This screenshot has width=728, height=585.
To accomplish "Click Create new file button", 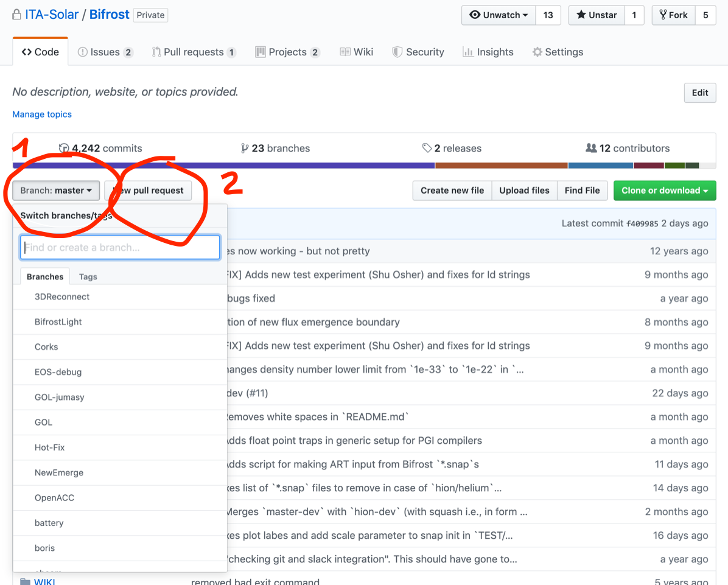I will (452, 191).
